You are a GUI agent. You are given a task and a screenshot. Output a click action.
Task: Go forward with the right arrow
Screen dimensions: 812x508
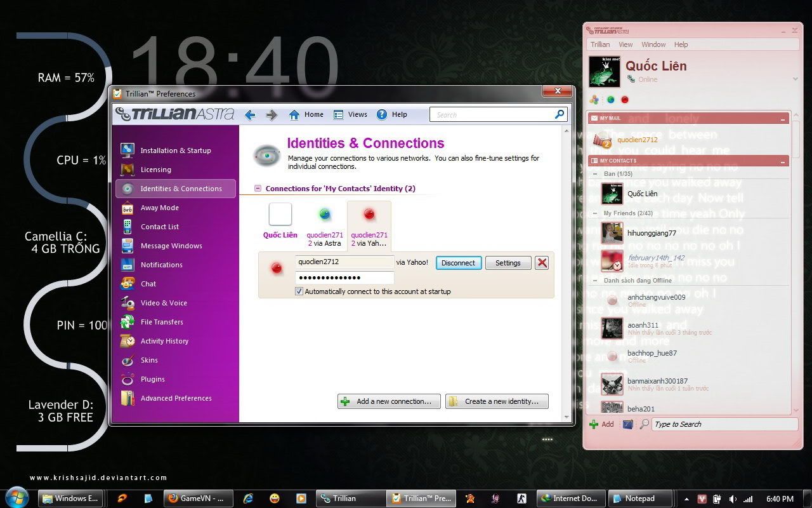pyautogui.click(x=272, y=115)
